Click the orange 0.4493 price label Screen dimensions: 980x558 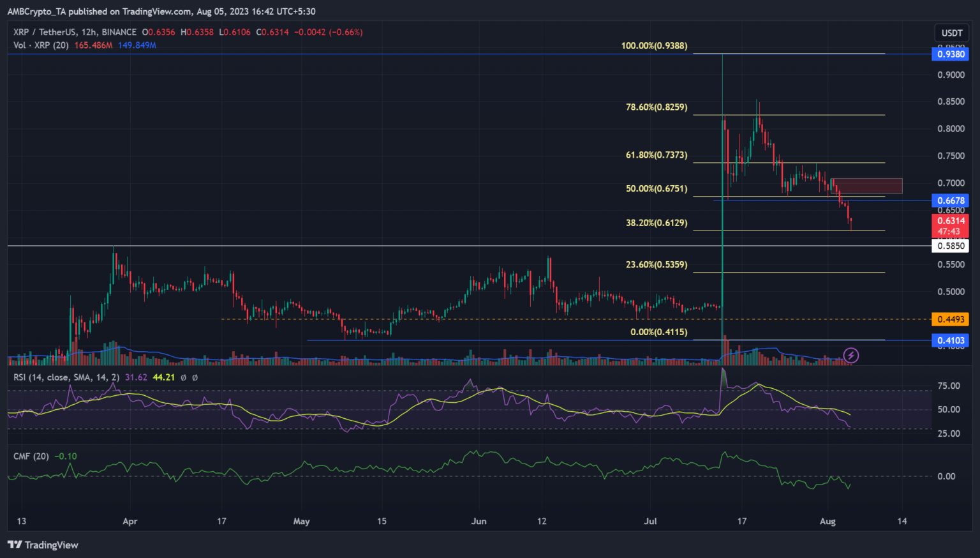[x=951, y=319]
